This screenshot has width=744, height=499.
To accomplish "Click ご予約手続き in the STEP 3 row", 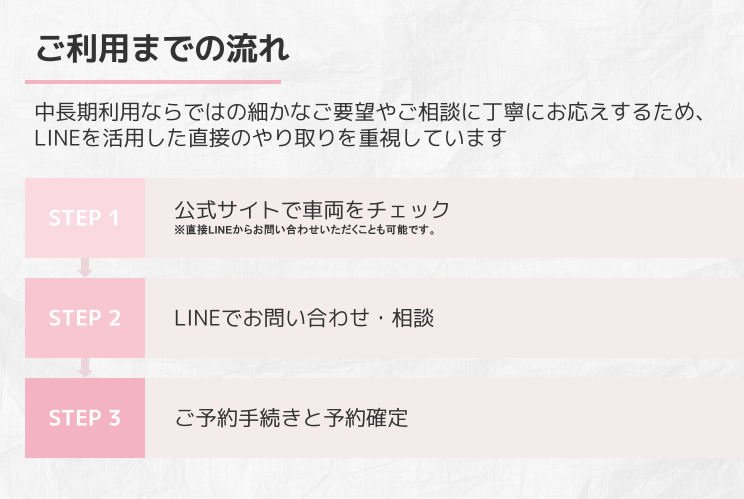I will pos(232,418).
